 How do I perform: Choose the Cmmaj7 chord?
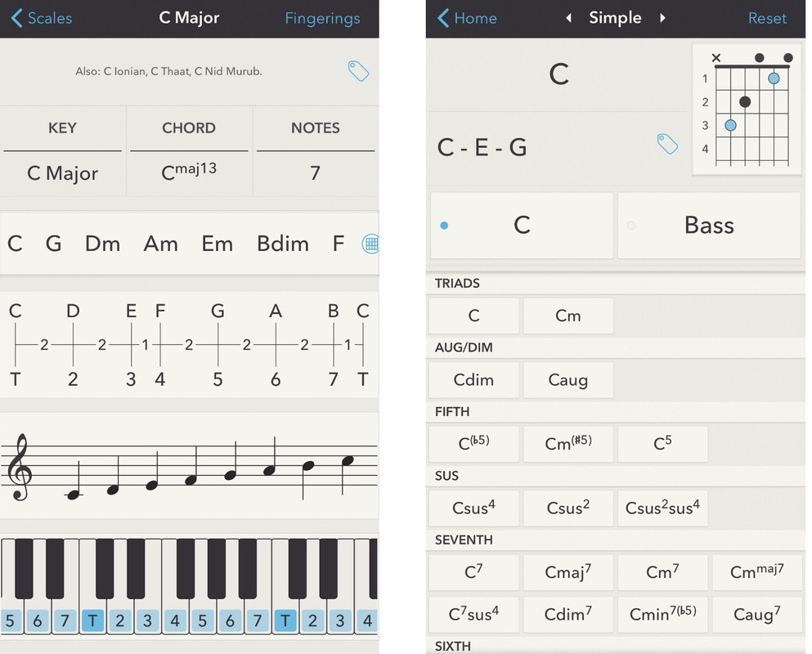tap(757, 572)
